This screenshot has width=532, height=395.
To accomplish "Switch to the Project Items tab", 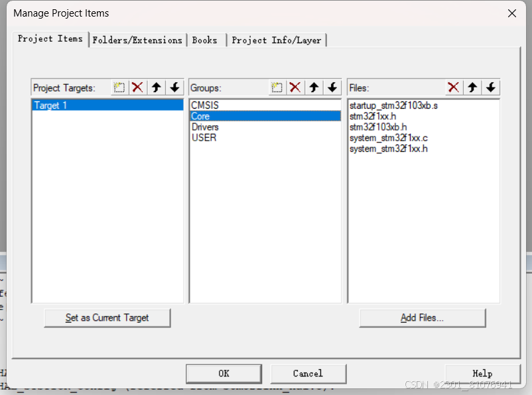I will (x=50, y=39).
